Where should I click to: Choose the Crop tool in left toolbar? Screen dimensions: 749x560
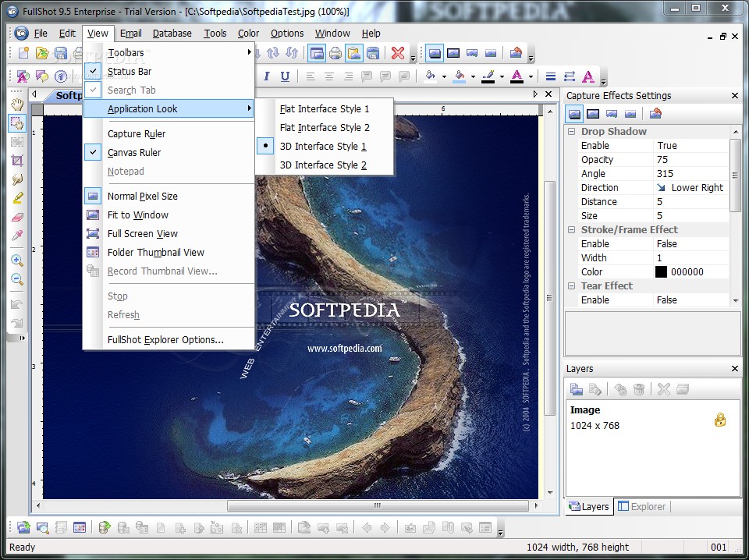coord(17,161)
